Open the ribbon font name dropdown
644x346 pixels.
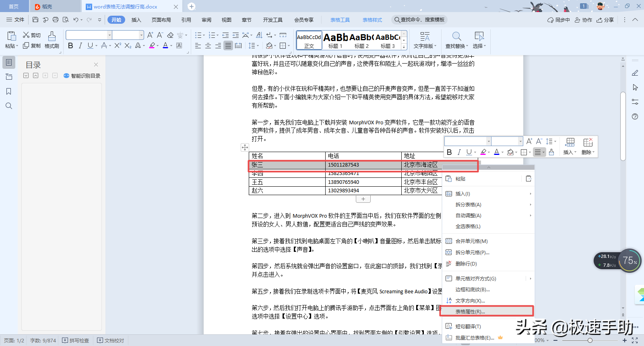pyautogui.click(x=109, y=35)
